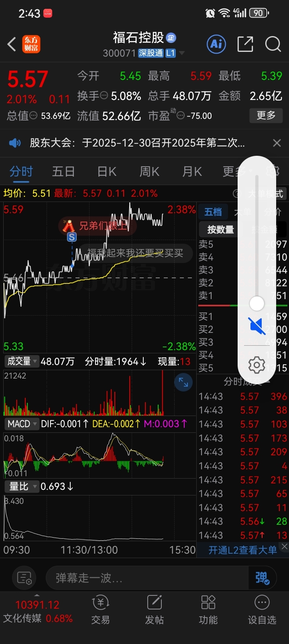Screen dimensions: 289x644
Task: Focus the 弹幕走一波 input field
Action: (147, 578)
